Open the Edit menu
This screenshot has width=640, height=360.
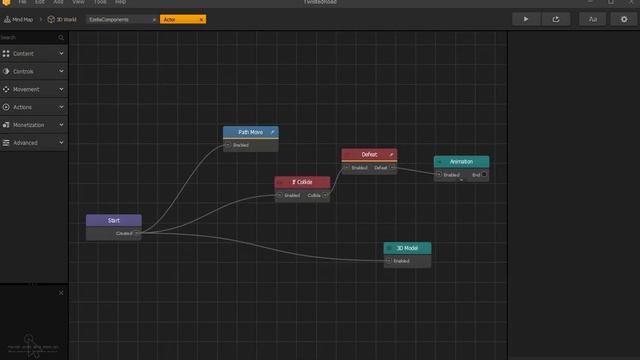coord(40,2)
